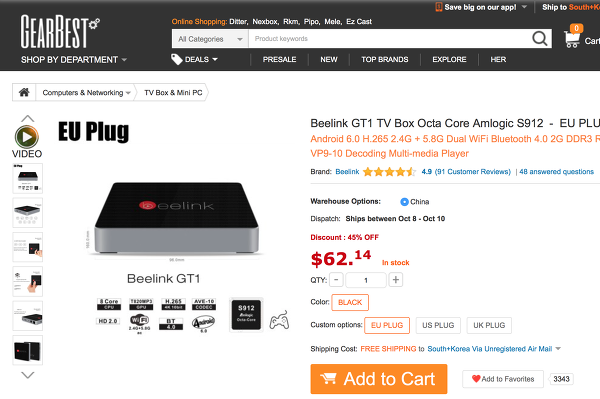600x399 pixels.
Task: Select the BLACK color option
Action: coord(350,302)
